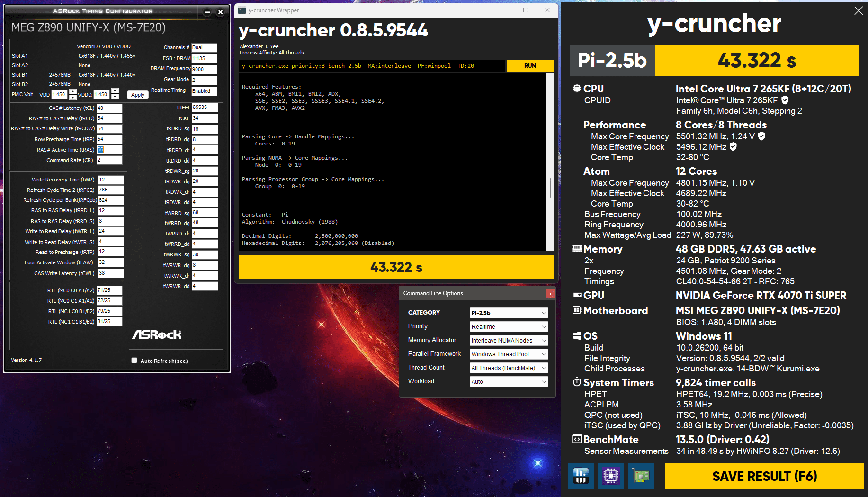Image resolution: width=868 pixels, height=497 pixels.
Task: Click the 43.322 s result bar in wrapper
Action: [396, 267]
